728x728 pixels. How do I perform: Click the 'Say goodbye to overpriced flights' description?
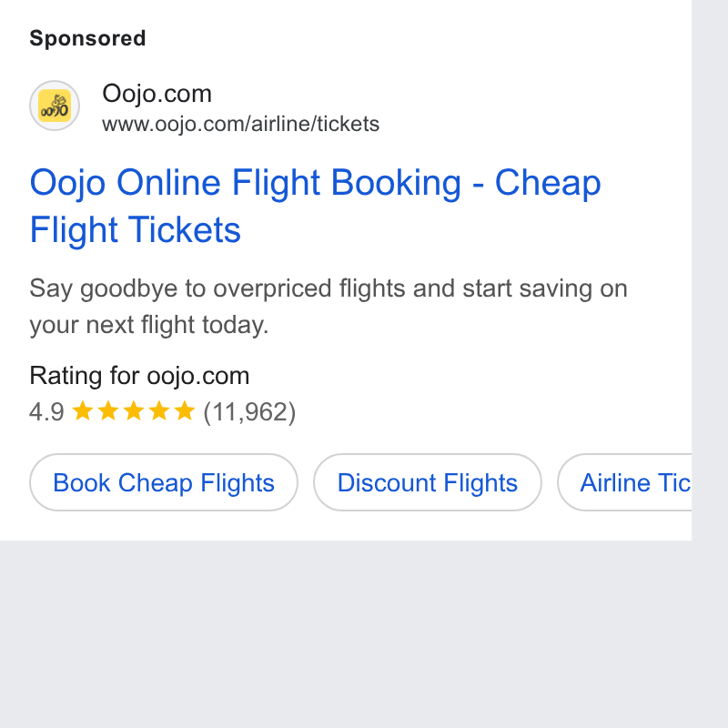pyautogui.click(x=329, y=288)
